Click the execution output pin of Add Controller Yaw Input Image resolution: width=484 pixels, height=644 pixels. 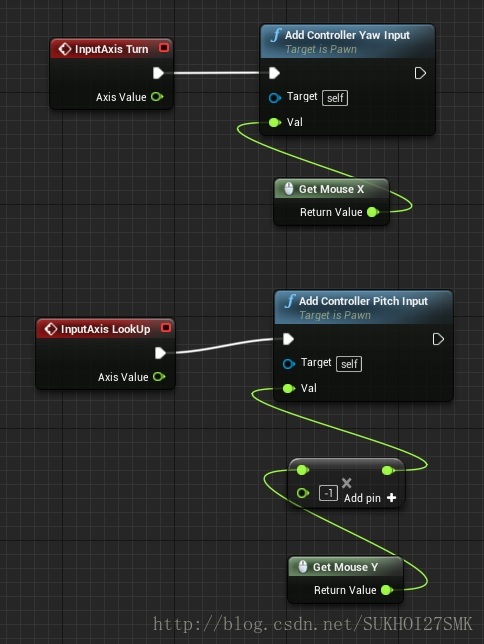pos(420,73)
